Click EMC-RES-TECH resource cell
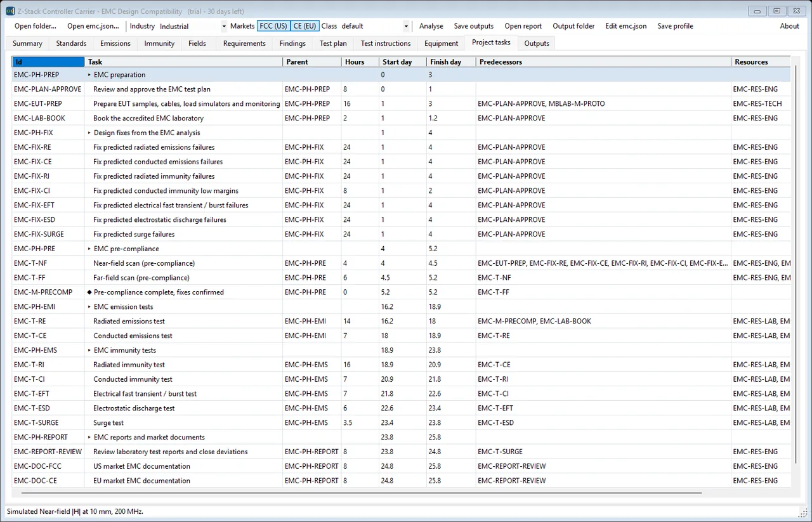 tap(761, 104)
